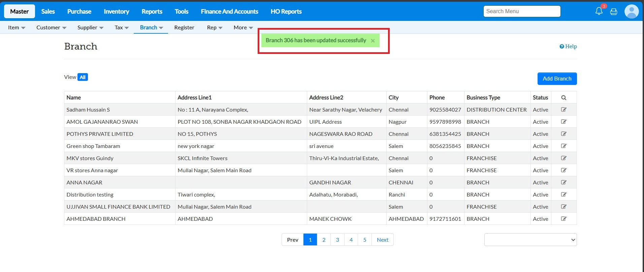Image resolution: width=644 pixels, height=272 pixels.
Task: Go to page 3 of results
Action: [x=337, y=240]
